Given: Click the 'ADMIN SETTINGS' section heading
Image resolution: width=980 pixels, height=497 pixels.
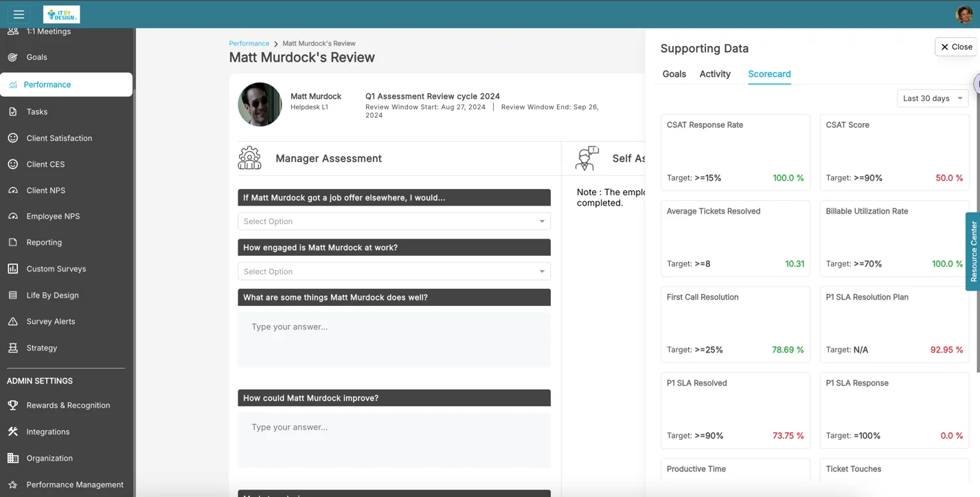Looking at the screenshot, I should (x=40, y=381).
